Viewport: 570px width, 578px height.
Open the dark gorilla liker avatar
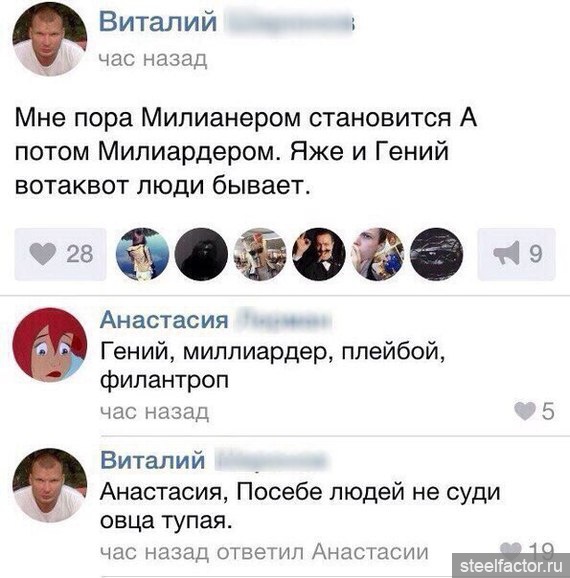click(201, 254)
